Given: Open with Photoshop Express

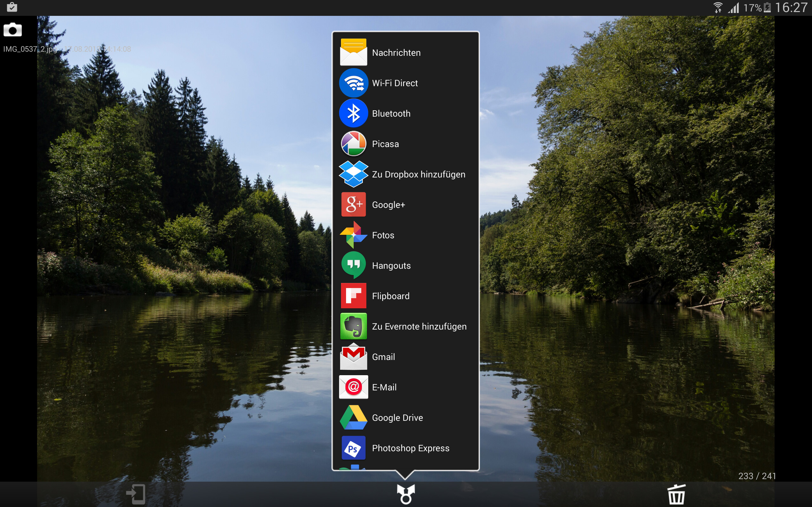Looking at the screenshot, I should point(410,448).
